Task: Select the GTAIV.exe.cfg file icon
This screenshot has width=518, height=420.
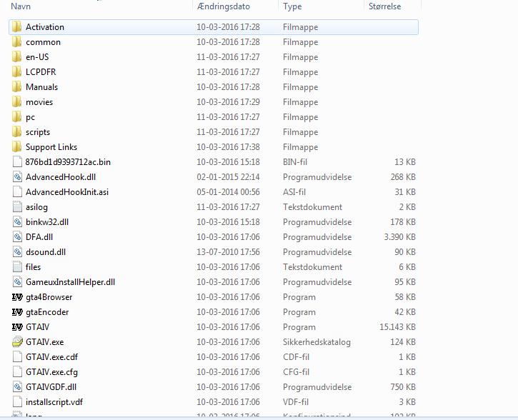Action: point(17,372)
